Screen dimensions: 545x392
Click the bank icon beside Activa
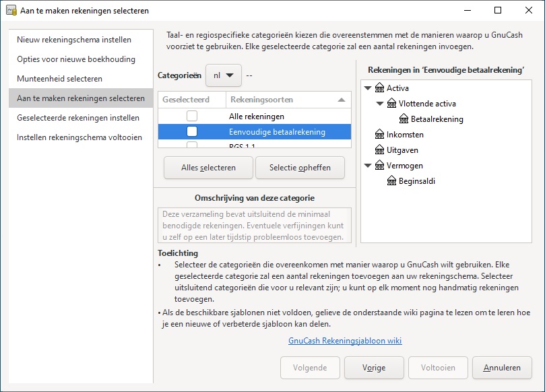pos(379,88)
